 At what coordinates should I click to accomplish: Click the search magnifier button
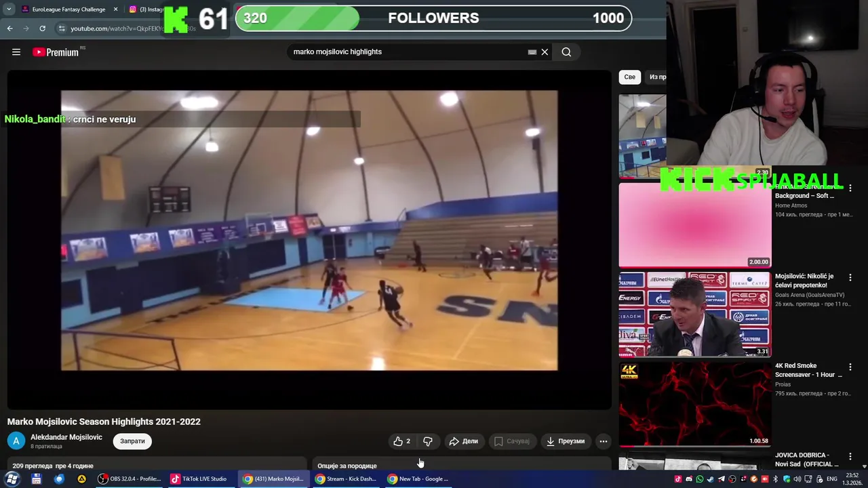click(x=566, y=52)
